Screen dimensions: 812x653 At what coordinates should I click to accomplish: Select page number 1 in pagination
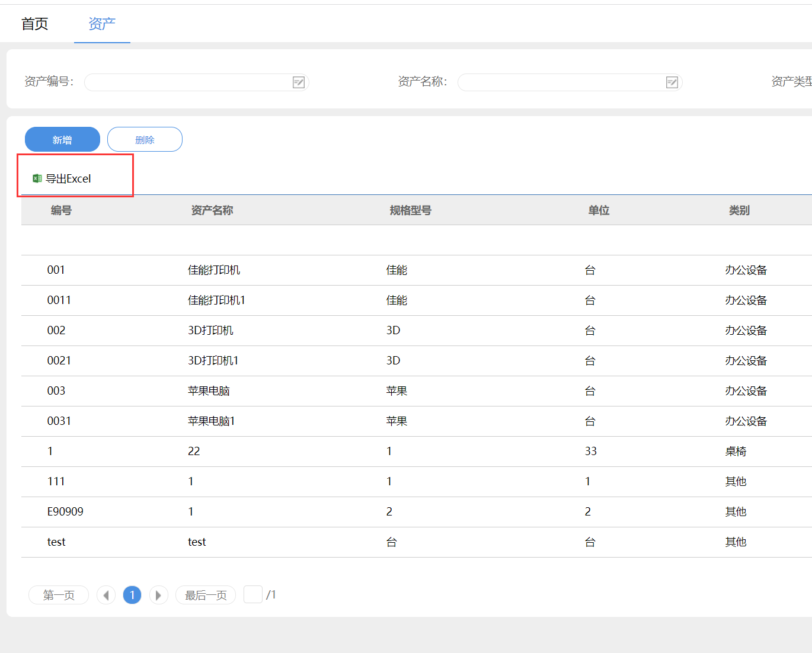pyautogui.click(x=132, y=595)
